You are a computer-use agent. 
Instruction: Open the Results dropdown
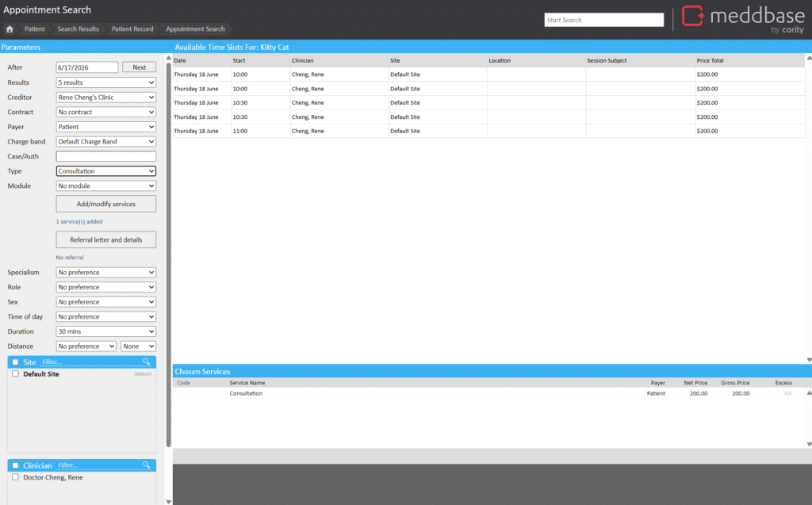pyautogui.click(x=105, y=82)
